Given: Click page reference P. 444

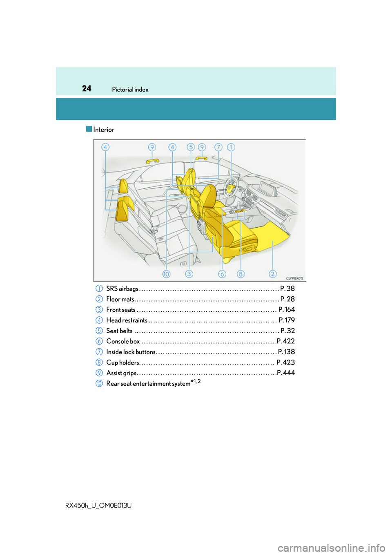Looking at the screenshot, I should (286, 373).
